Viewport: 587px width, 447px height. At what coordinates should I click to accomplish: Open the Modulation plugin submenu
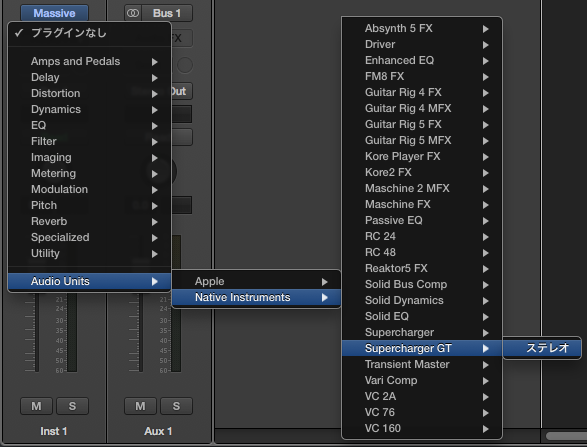click(89, 189)
